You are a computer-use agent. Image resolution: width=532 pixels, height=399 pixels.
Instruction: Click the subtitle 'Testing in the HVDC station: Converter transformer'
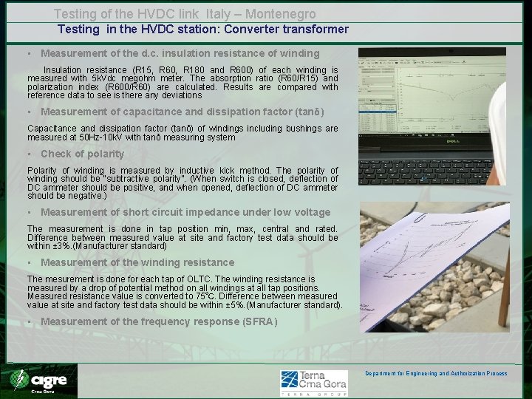click(x=203, y=29)
